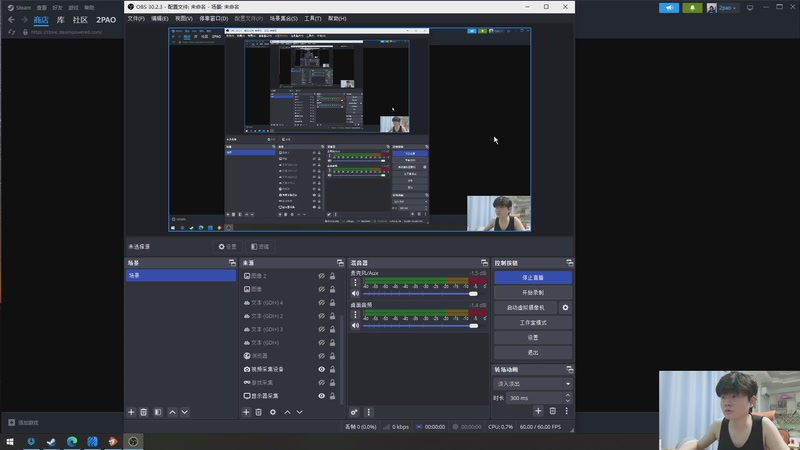Remove selected scene with trash icon
The image size is (800, 450).
(x=144, y=412)
